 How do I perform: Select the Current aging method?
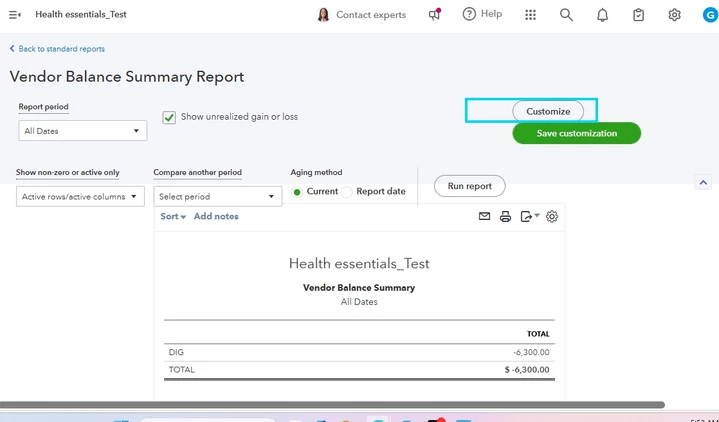pos(297,192)
